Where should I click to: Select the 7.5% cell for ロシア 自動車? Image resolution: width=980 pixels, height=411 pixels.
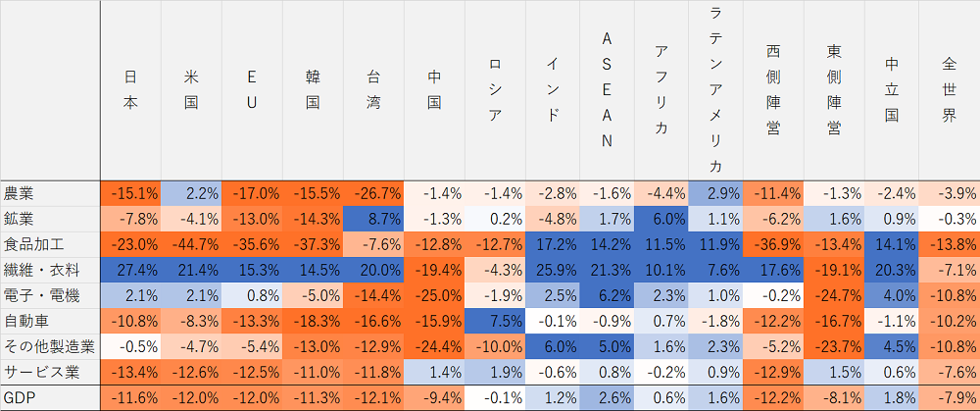[495, 321]
